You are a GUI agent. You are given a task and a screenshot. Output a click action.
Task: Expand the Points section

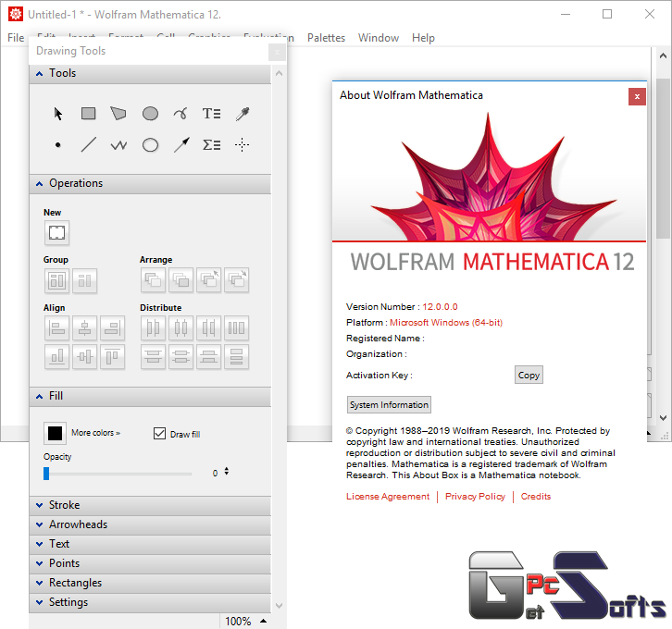(x=150, y=563)
